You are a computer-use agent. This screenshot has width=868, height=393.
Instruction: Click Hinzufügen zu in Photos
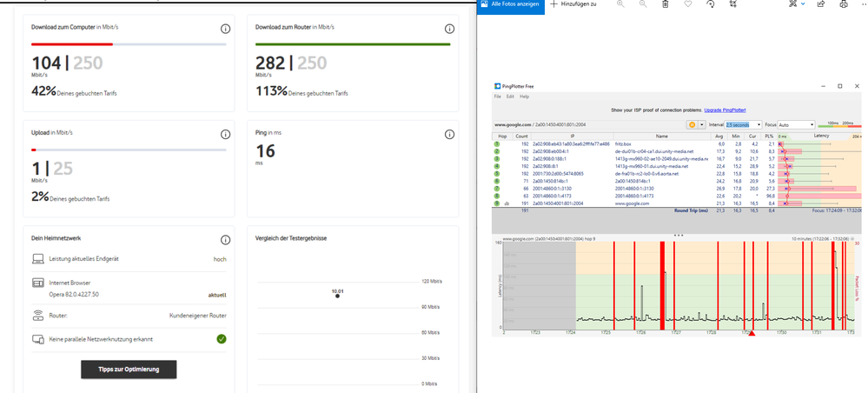pyautogui.click(x=573, y=3)
